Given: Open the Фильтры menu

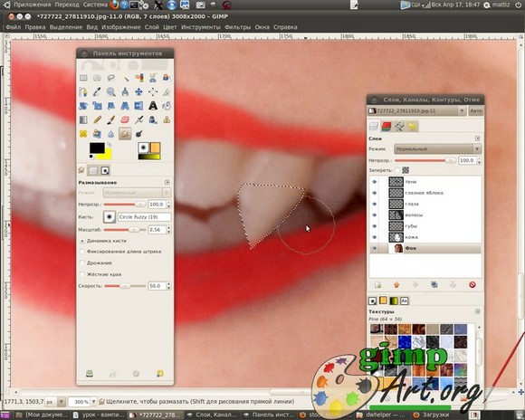Looking at the screenshot, I should 237,27.
